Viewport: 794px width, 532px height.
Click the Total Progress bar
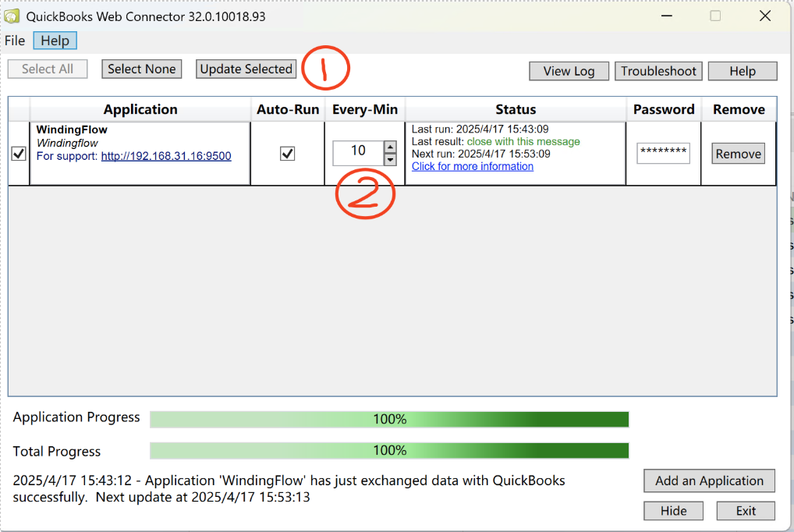[x=389, y=450]
